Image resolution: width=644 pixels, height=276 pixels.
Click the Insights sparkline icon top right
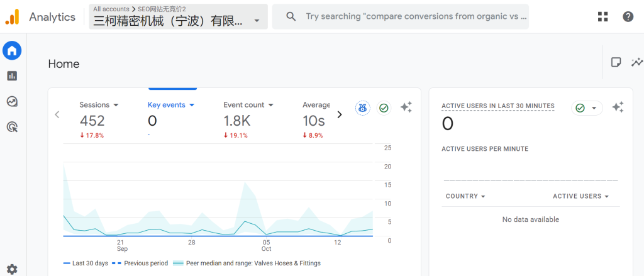tap(637, 62)
